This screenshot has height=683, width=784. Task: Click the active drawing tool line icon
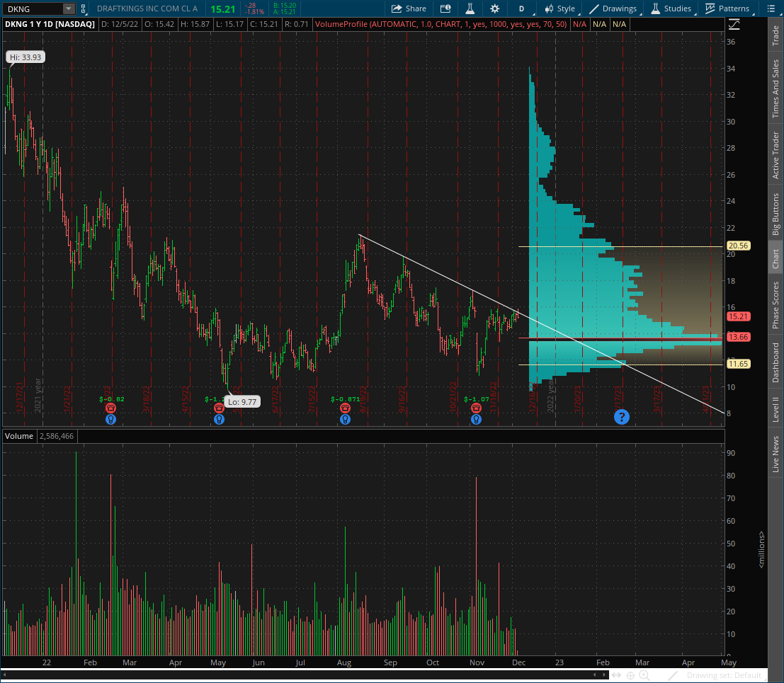(673, 675)
